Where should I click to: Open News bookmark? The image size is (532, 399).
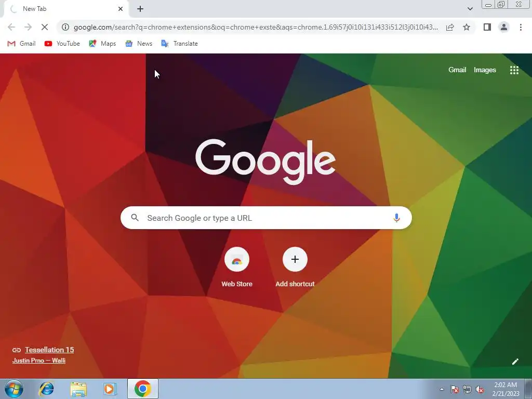point(139,44)
